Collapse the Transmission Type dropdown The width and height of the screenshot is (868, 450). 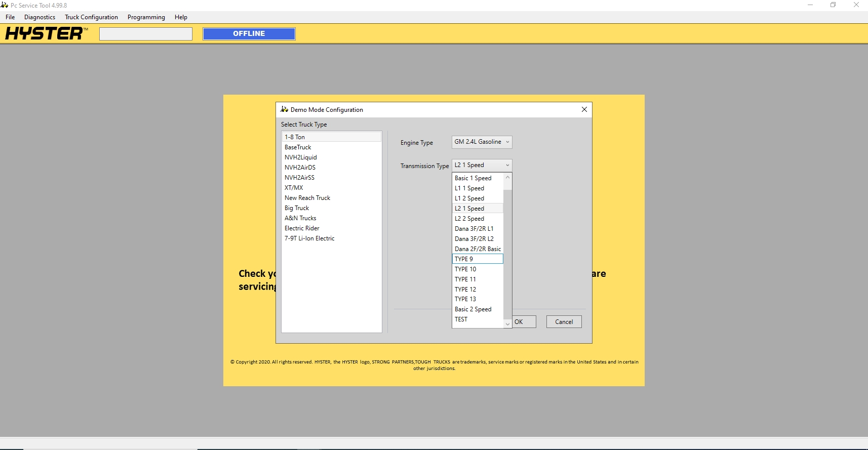coord(482,166)
